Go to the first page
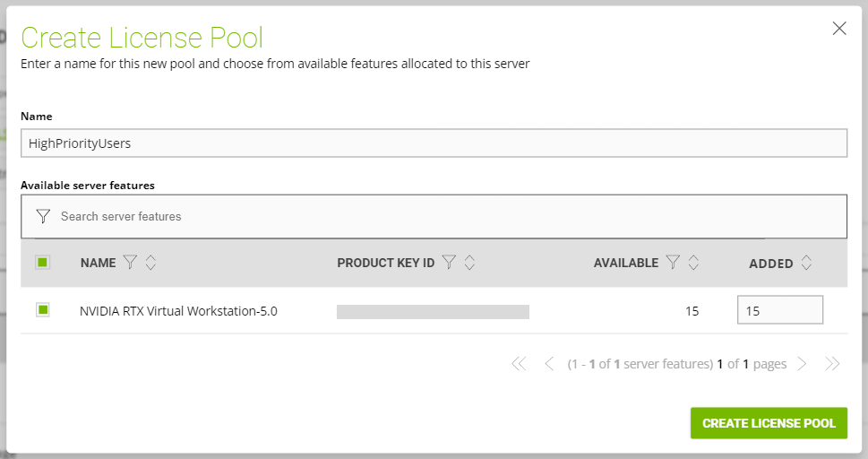 point(518,364)
